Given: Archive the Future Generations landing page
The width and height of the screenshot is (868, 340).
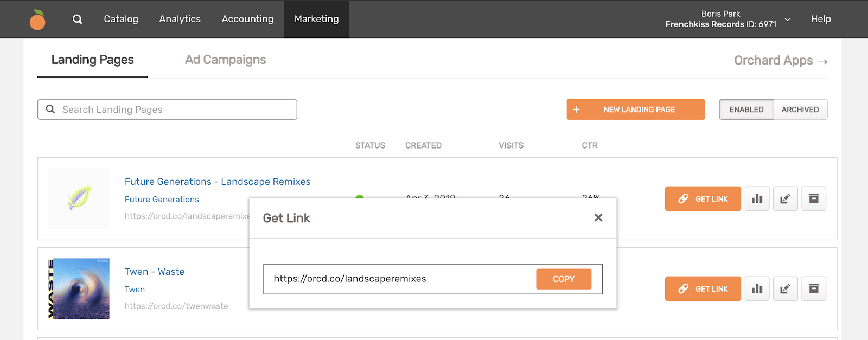Looking at the screenshot, I should [x=814, y=199].
